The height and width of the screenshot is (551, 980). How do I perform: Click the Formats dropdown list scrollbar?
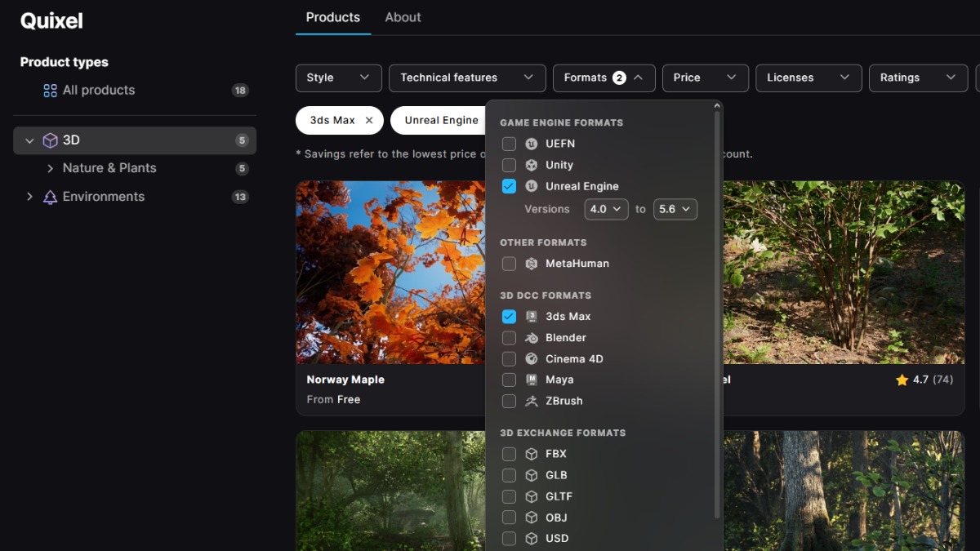tap(718, 314)
